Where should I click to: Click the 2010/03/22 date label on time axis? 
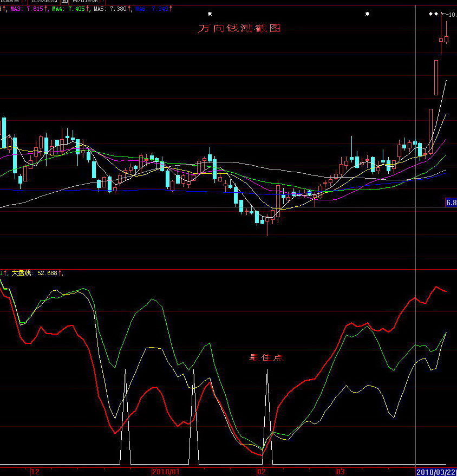pos(436,472)
